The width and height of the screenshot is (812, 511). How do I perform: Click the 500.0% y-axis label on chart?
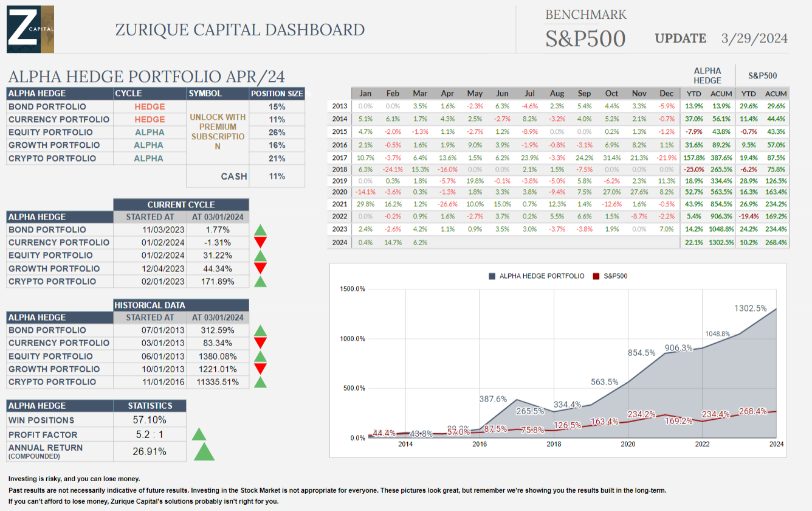click(x=354, y=388)
